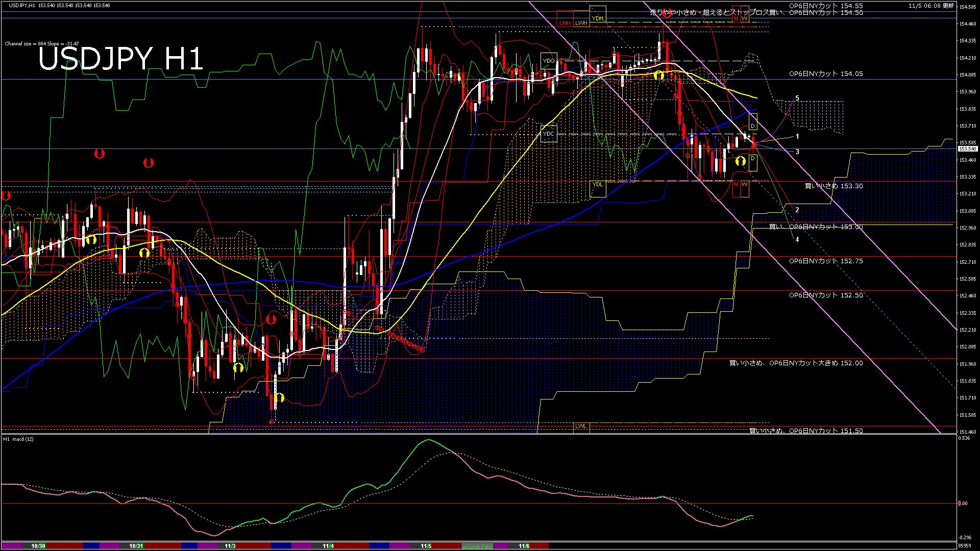Screen dimensions: 980x551
Task: Select the macd ON indicator toggle on the time axis
Action: [476, 546]
